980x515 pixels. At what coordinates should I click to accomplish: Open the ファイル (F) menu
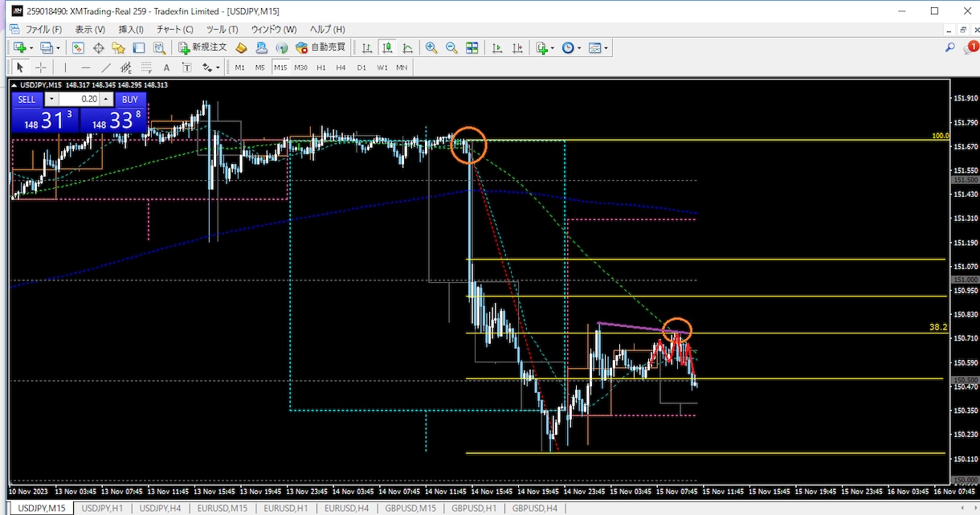point(43,30)
